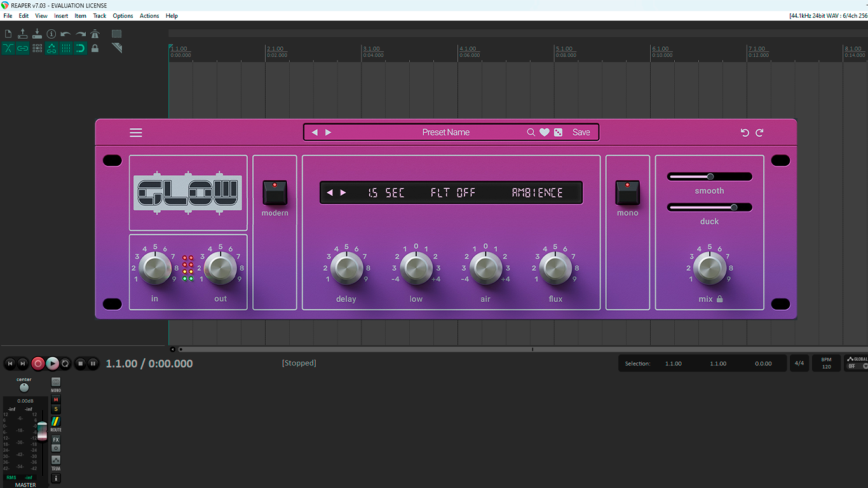Open the Options menu
The width and height of the screenshot is (868, 488).
(123, 16)
